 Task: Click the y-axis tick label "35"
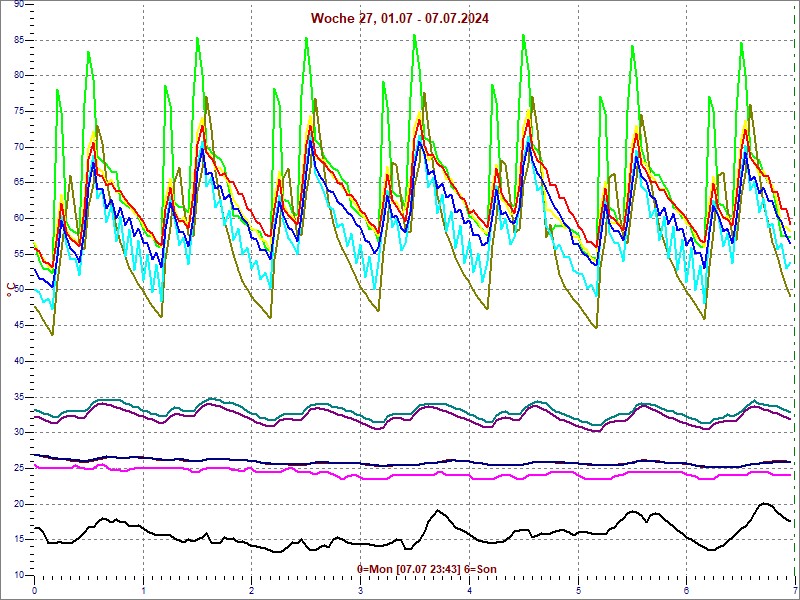pos(19,397)
